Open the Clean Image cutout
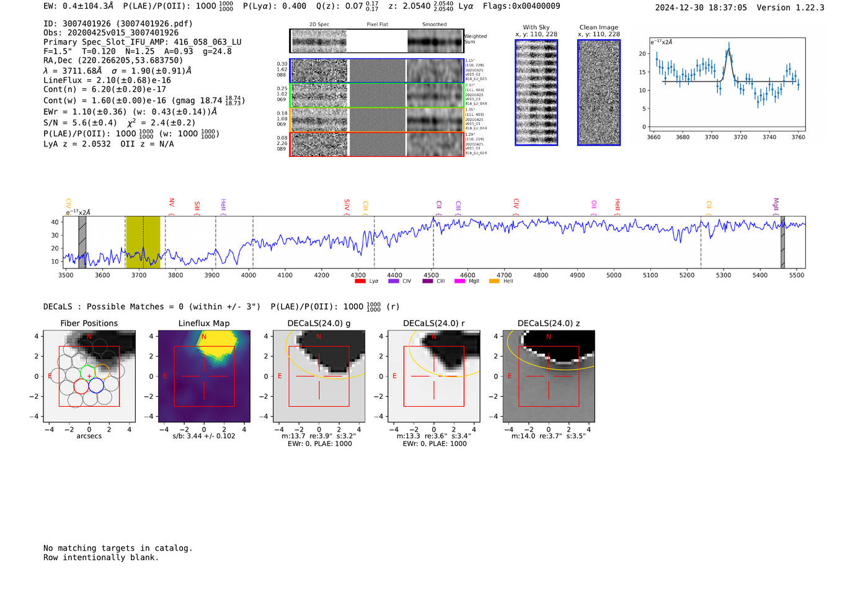 point(599,92)
